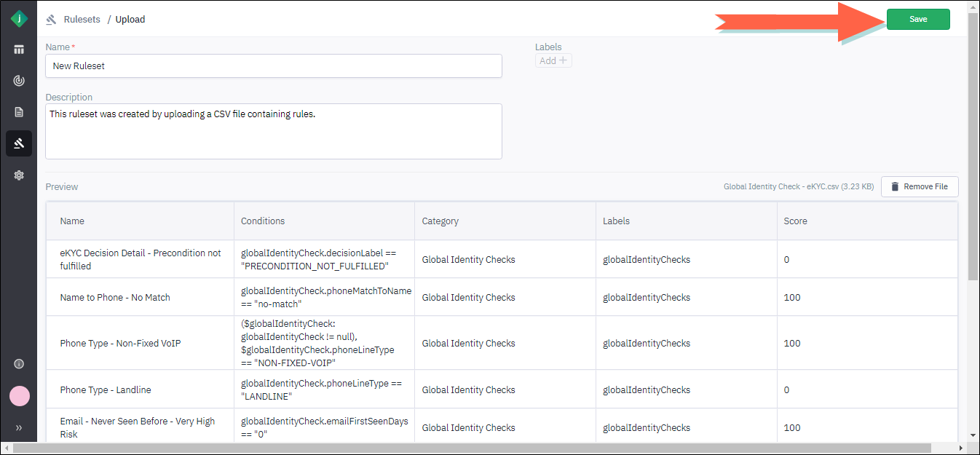Image resolution: width=980 pixels, height=455 pixels.
Task: Click the Name input field
Action: [x=273, y=66]
